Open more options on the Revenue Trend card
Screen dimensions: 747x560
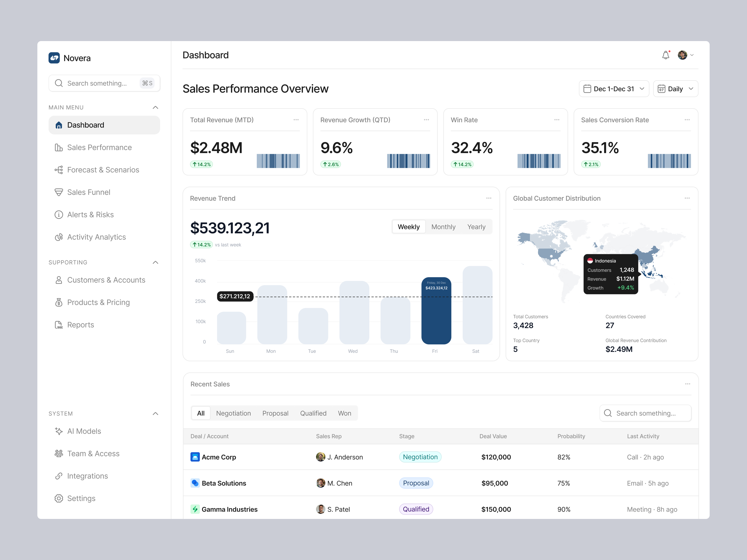pos(489,198)
